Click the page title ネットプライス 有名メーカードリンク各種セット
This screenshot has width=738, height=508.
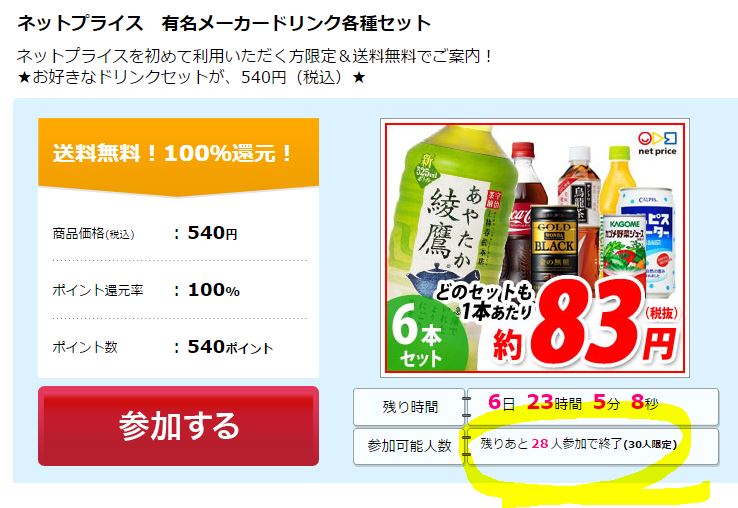224,23
